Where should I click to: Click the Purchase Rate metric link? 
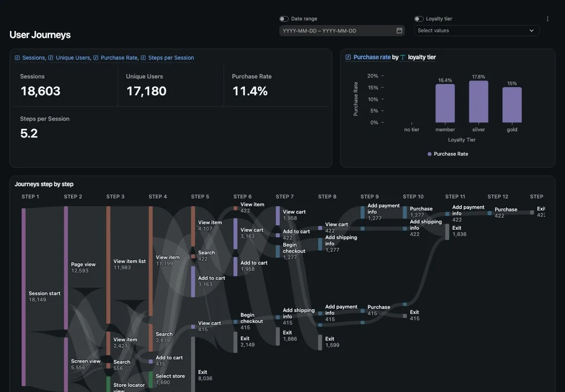pos(119,57)
